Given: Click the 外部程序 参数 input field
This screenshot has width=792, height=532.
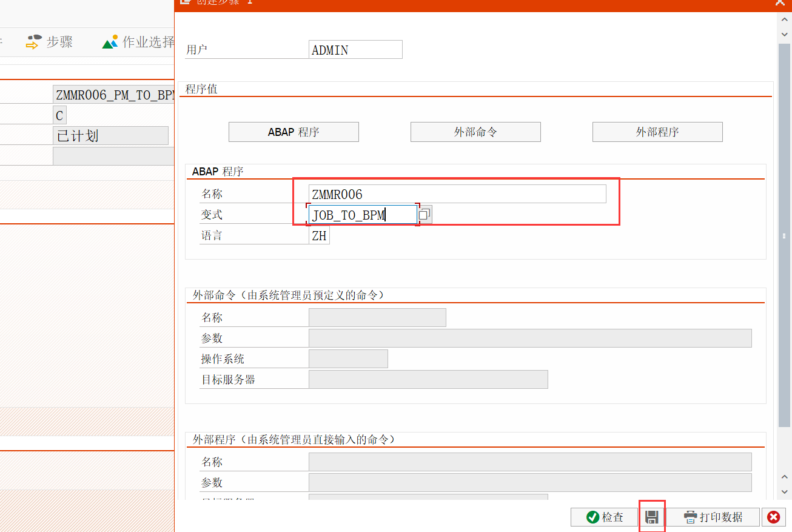Looking at the screenshot, I should pyautogui.click(x=530, y=483).
